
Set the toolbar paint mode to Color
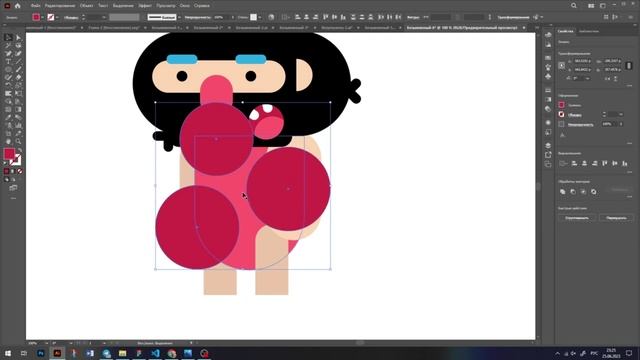(x=7, y=171)
